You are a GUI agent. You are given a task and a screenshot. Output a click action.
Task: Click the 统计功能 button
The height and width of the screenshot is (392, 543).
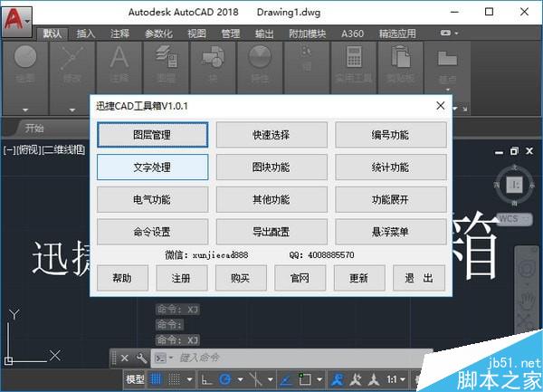pos(391,167)
